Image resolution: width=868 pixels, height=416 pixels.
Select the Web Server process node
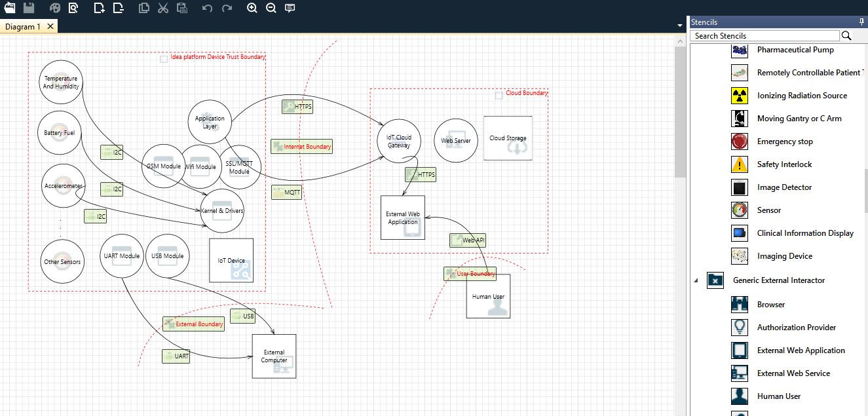(456, 141)
